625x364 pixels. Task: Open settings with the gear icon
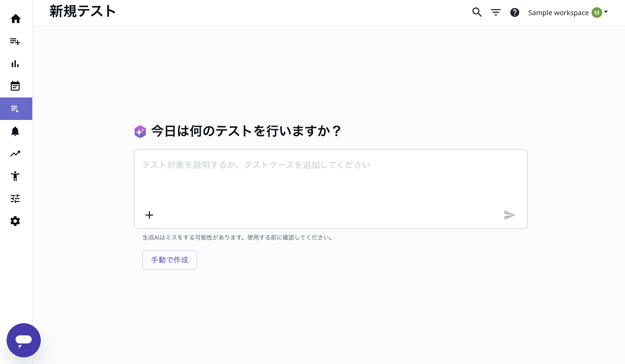pos(16,221)
